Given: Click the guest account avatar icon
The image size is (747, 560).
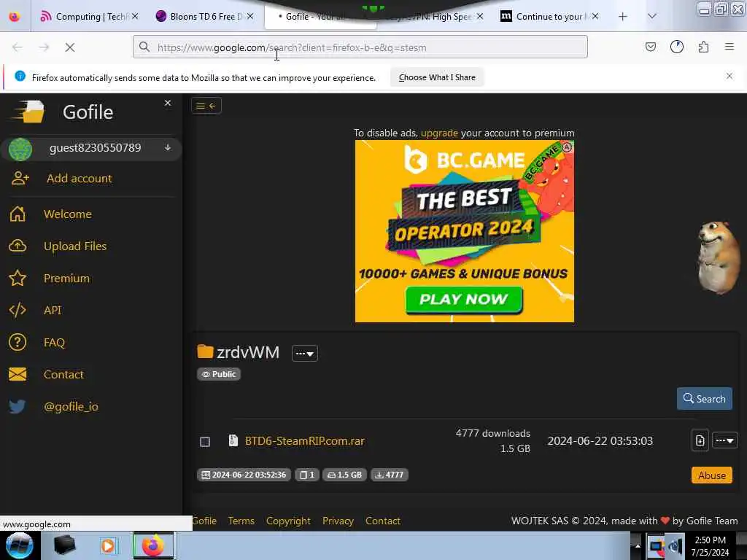Looking at the screenshot, I should click(x=20, y=149).
